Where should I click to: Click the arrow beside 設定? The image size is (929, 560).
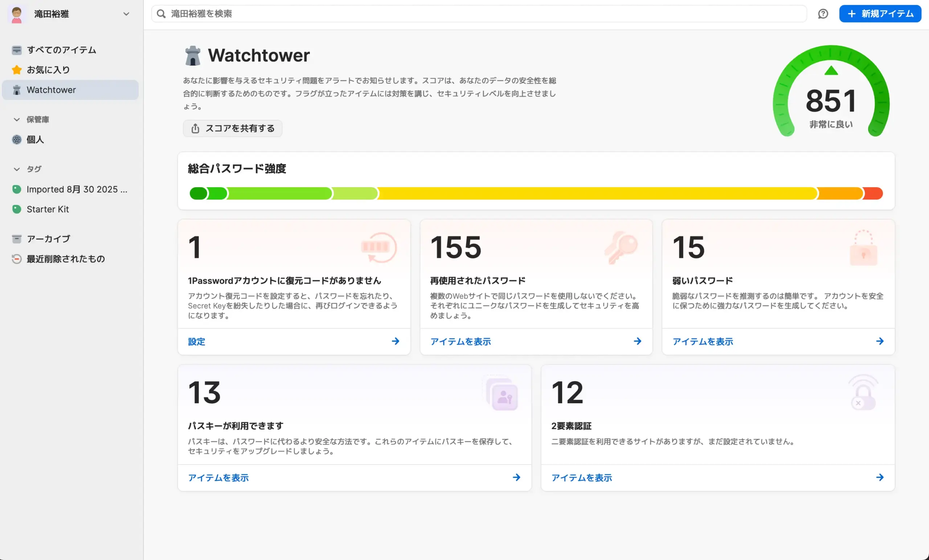[x=396, y=341]
